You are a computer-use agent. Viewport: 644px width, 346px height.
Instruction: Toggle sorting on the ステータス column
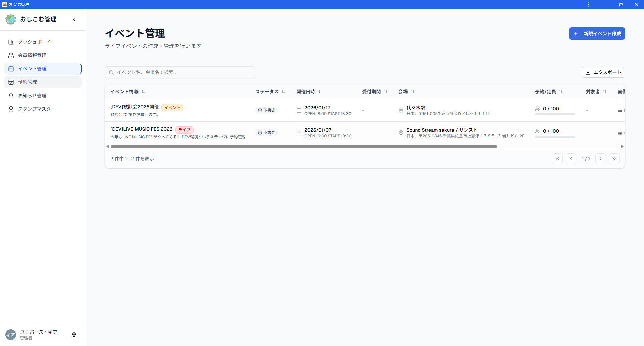[x=283, y=91]
